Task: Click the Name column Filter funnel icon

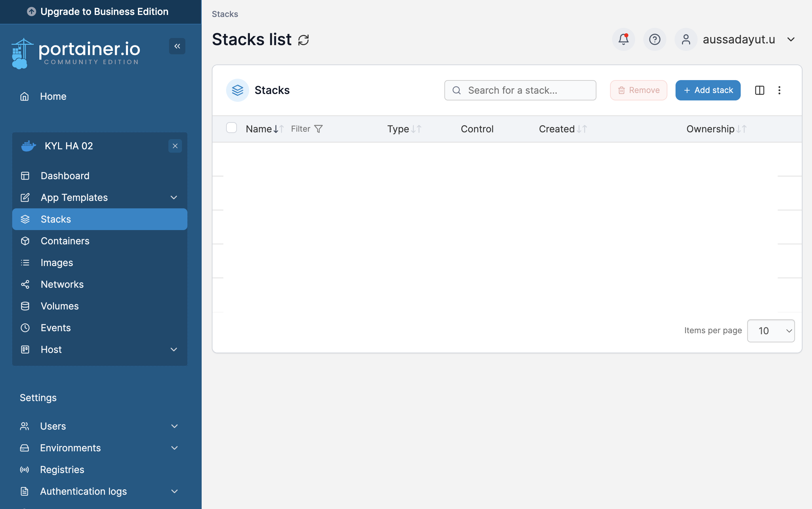Action: click(318, 129)
